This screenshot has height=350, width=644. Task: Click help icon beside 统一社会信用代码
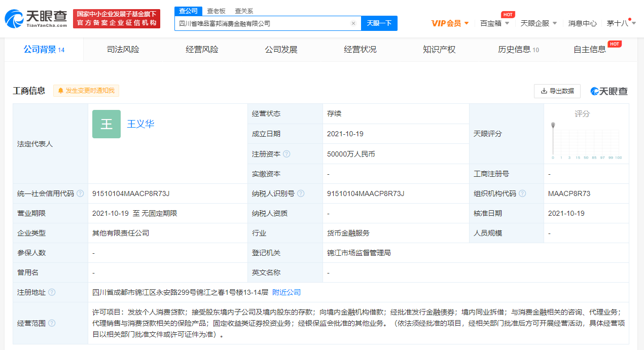tap(80, 193)
